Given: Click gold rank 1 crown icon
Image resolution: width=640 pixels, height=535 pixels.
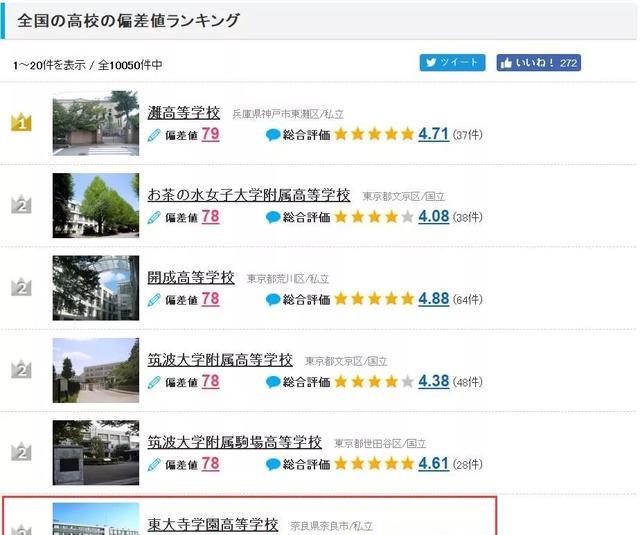Looking at the screenshot, I should [x=21, y=122].
